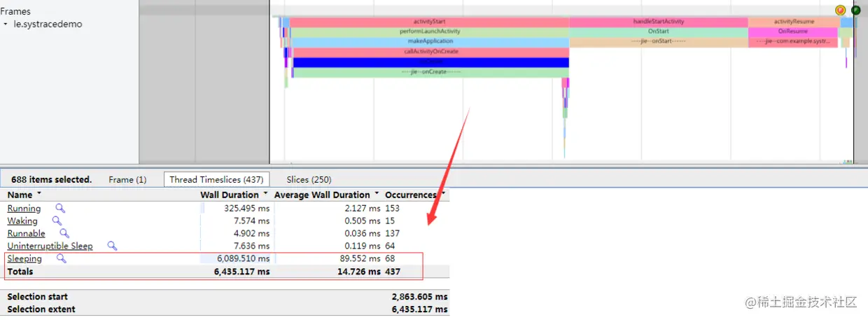
Task: Open the magnifier icon beside Uninterruptible Sleep
Action: [113, 246]
